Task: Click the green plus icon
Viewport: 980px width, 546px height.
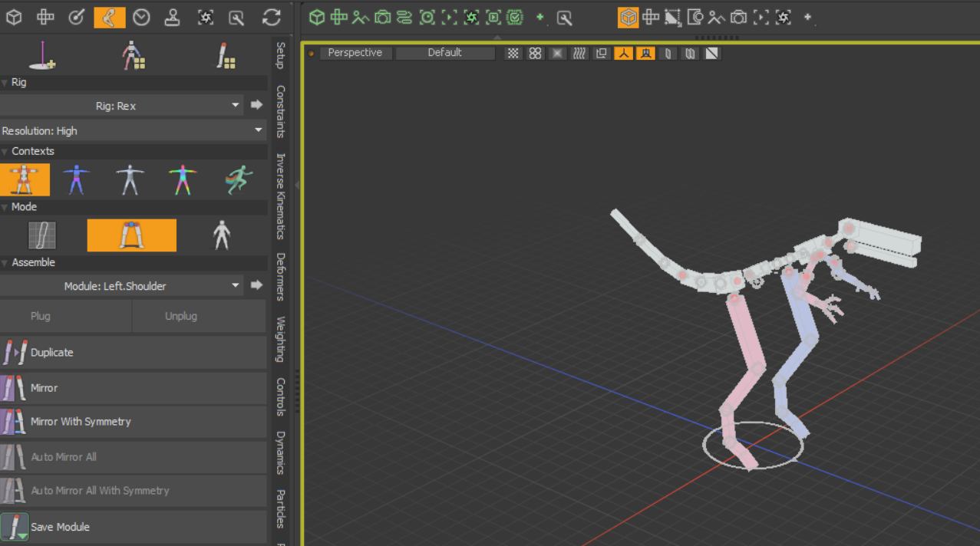Action: point(541,17)
